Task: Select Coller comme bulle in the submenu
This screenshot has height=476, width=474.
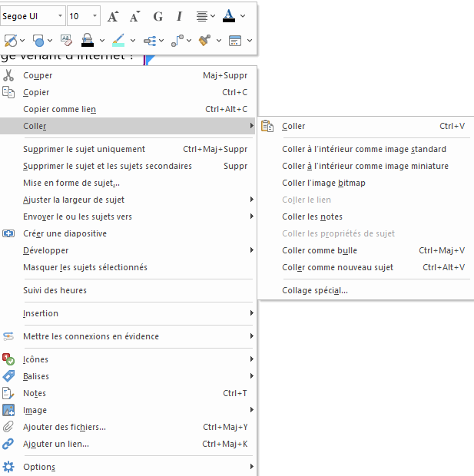Action: [x=320, y=250]
